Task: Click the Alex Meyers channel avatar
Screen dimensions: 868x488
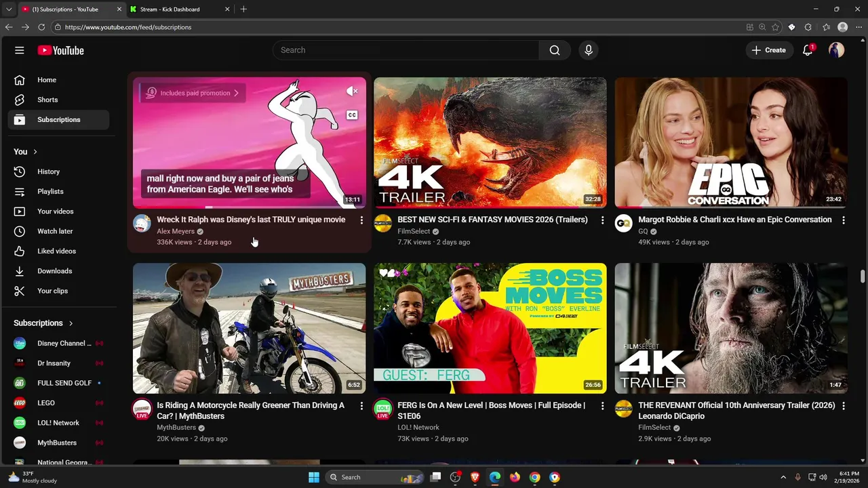Action: pos(142,224)
